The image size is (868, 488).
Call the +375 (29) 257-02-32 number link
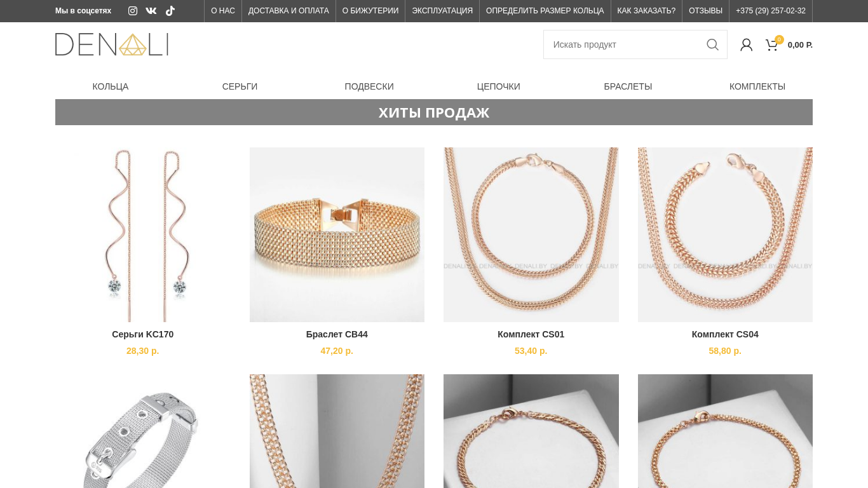[771, 11]
